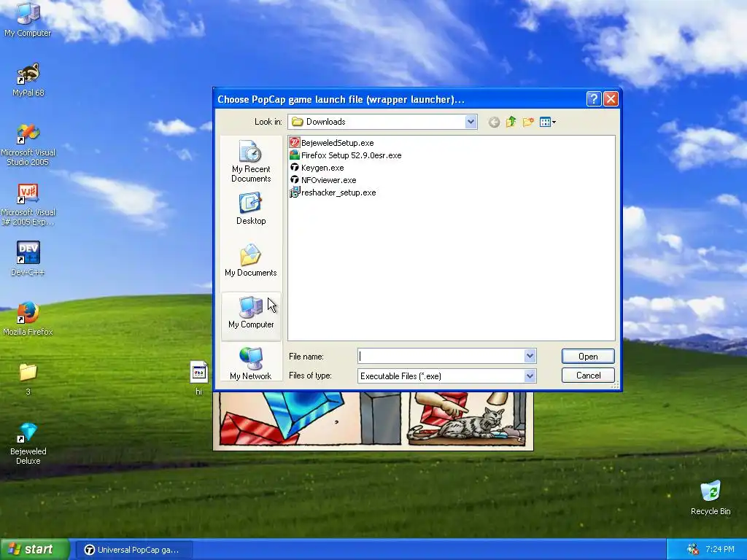Open the hi file on desktop

tap(198, 378)
